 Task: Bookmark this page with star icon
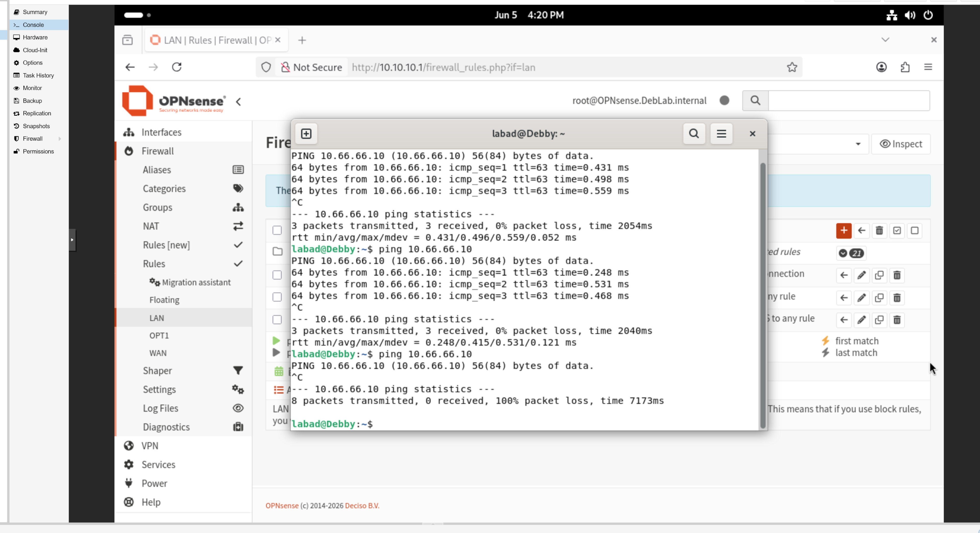[792, 67]
